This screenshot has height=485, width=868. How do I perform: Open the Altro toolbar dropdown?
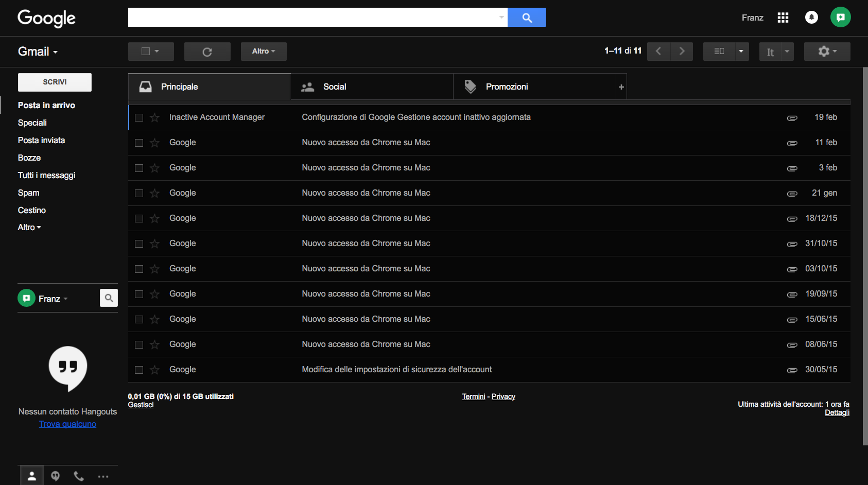264,51
